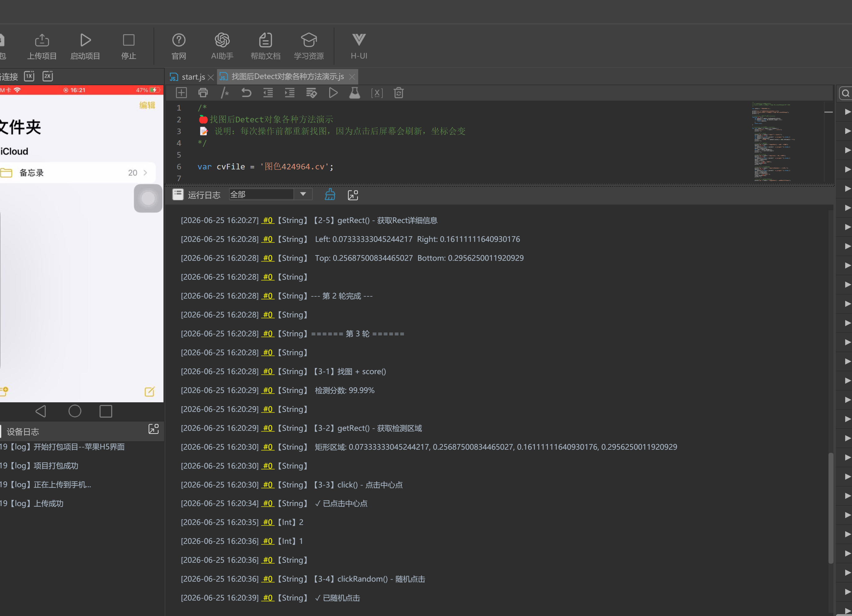Tap 编辑 in the phone screen

pos(147,105)
